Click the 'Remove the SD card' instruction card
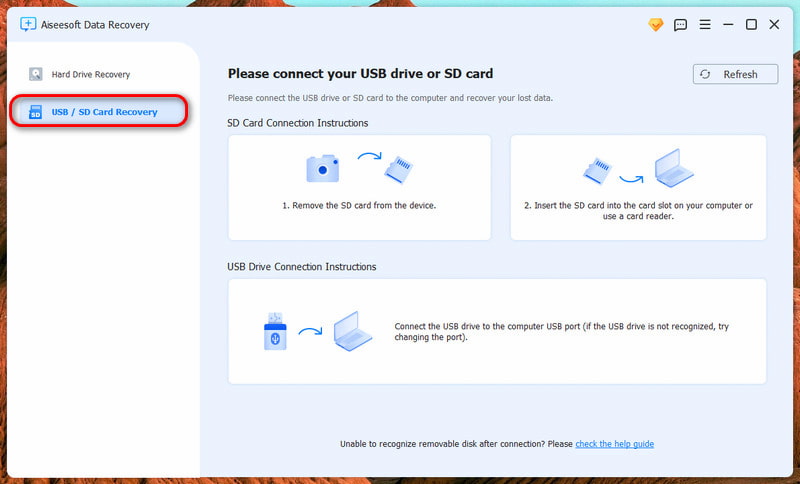Screen dimensions: 800x484 point(359,188)
